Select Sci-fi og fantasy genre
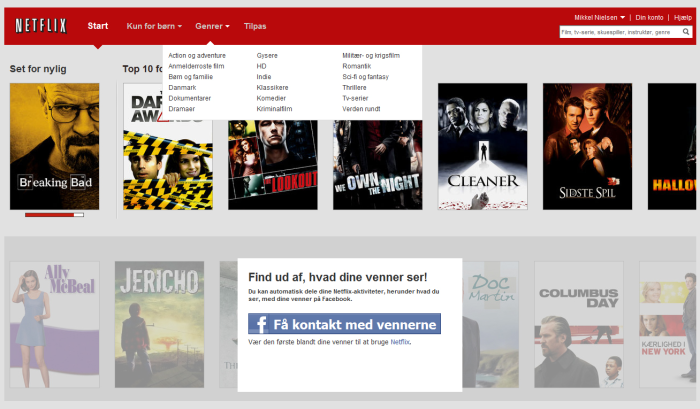The height and width of the screenshot is (409, 700). coord(365,77)
